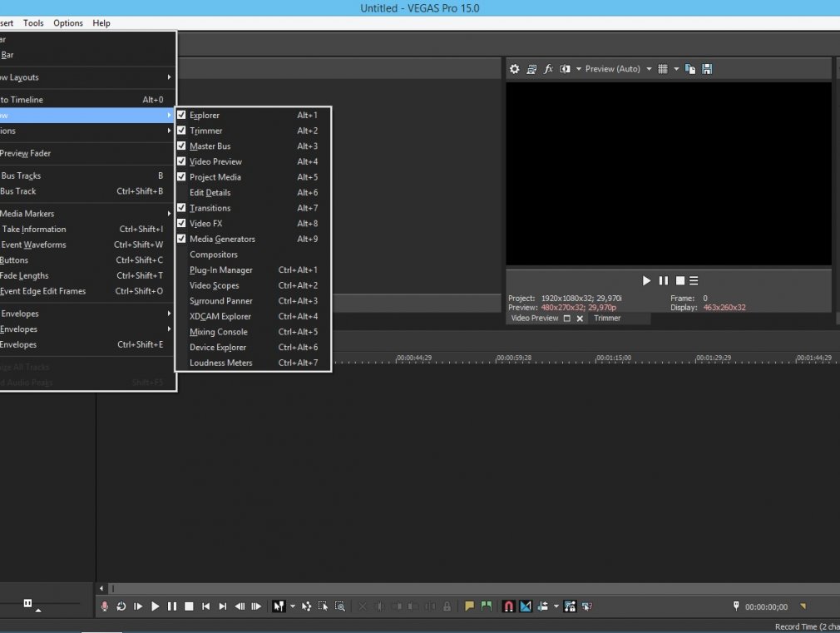The height and width of the screenshot is (633, 840).
Task: Click the 00:00:00;00 cursor time field
Action: click(x=766, y=606)
